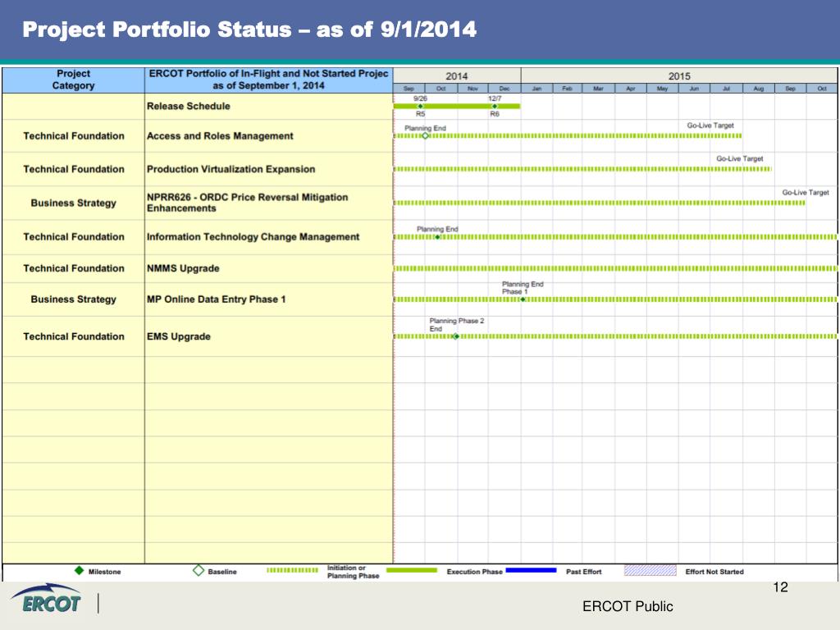The image size is (840, 630).
Task: Click the Oct month header under 2015
Action: 822,89
